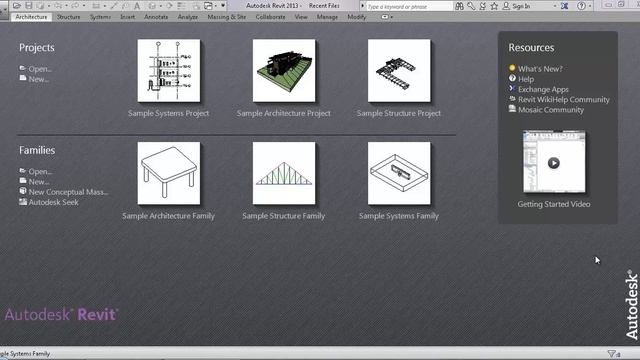Click the Communication Center satellite icon
This screenshot has width=640, height=360.
[482, 6]
